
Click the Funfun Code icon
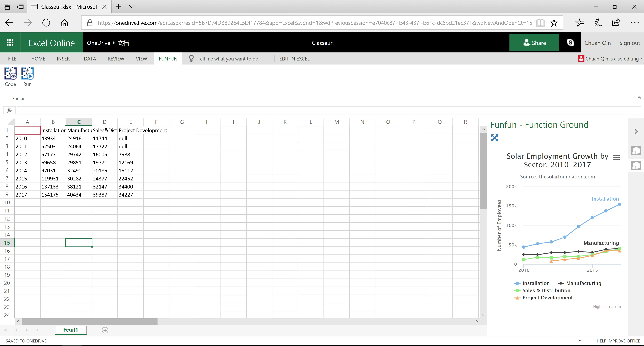tap(11, 74)
